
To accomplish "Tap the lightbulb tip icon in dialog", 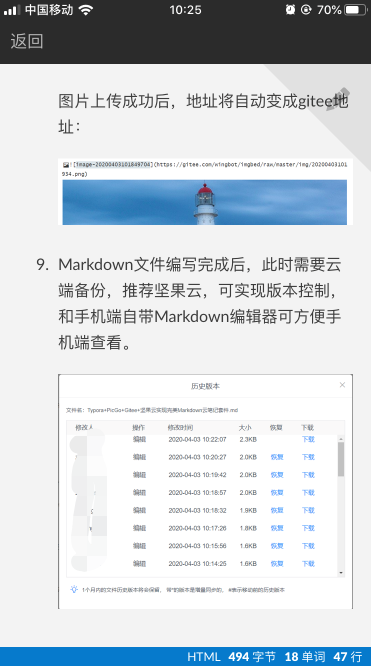I will tap(74, 589).
